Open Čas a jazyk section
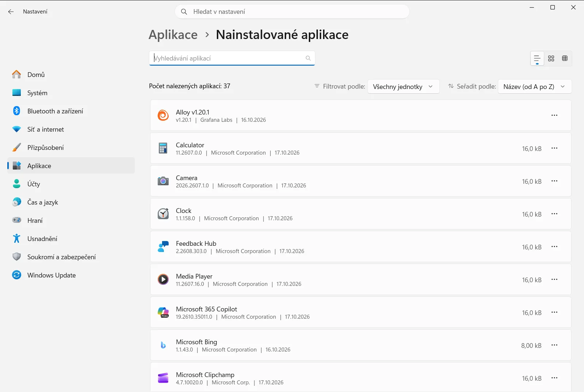The width and height of the screenshot is (584, 392). [x=71, y=202]
